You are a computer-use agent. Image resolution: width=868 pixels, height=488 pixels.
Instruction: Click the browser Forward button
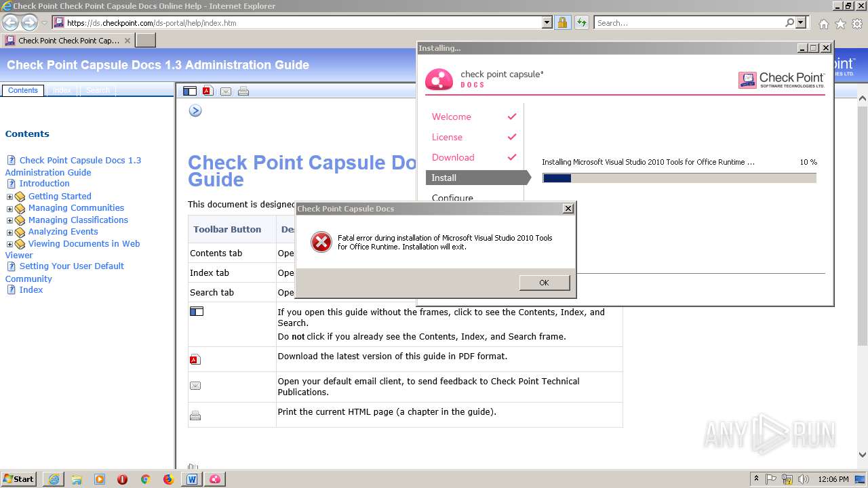tap(29, 22)
